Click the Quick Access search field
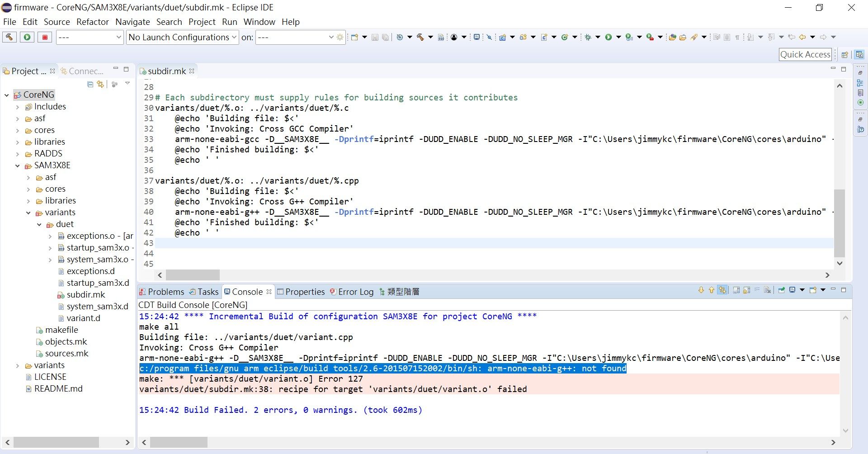Viewport: 868px width, 454px height. 806,55
